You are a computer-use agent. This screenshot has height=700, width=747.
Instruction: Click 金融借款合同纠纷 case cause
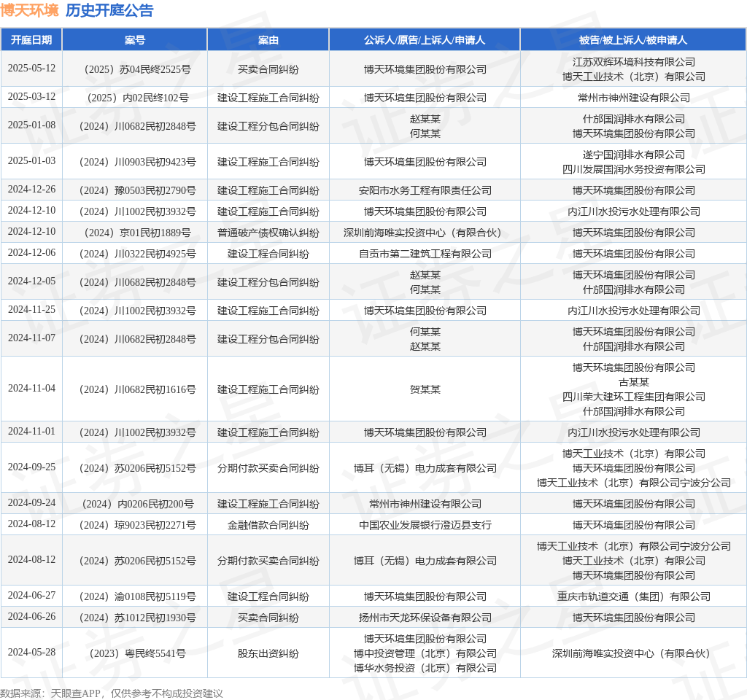pyautogui.click(x=268, y=525)
